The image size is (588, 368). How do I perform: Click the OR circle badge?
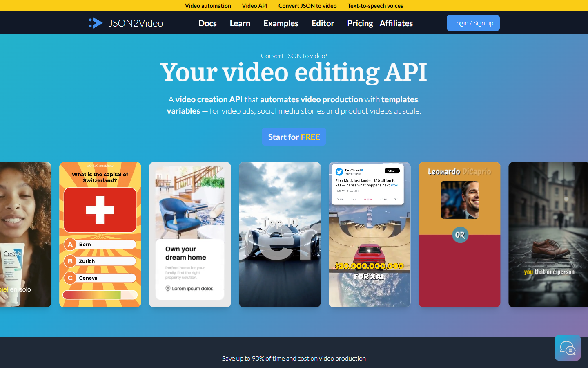(x=460, y=235)
